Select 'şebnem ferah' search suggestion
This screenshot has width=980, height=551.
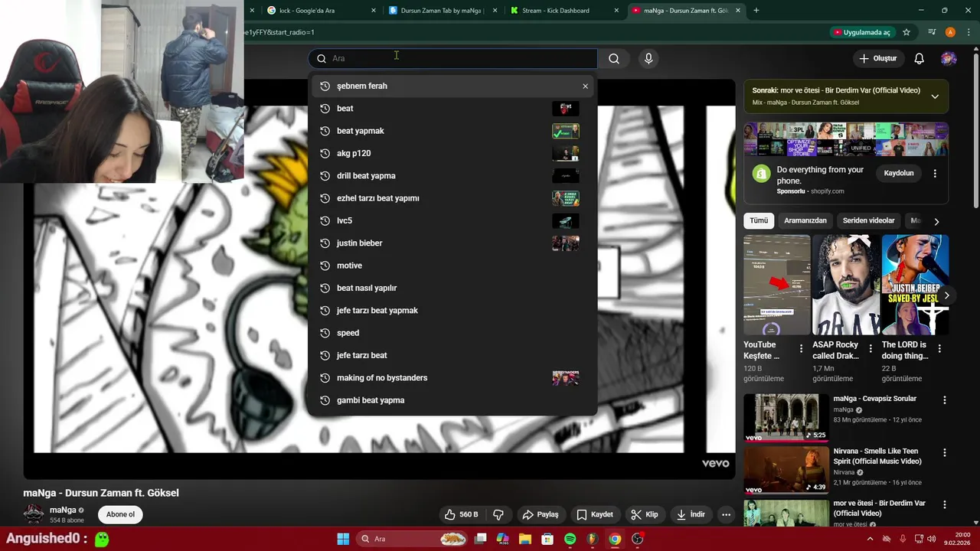pos(452,86)
